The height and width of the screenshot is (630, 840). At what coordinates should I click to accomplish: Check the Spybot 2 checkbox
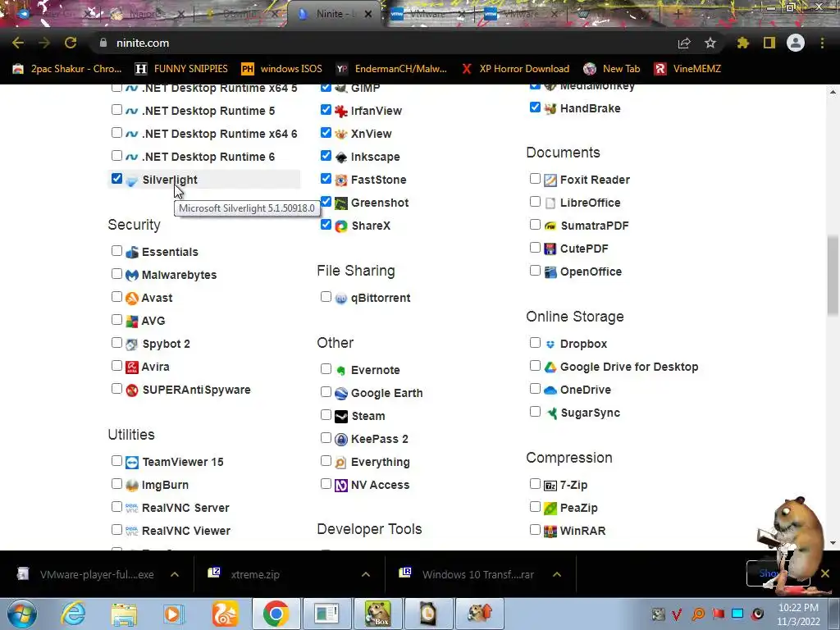coord(116,343)
